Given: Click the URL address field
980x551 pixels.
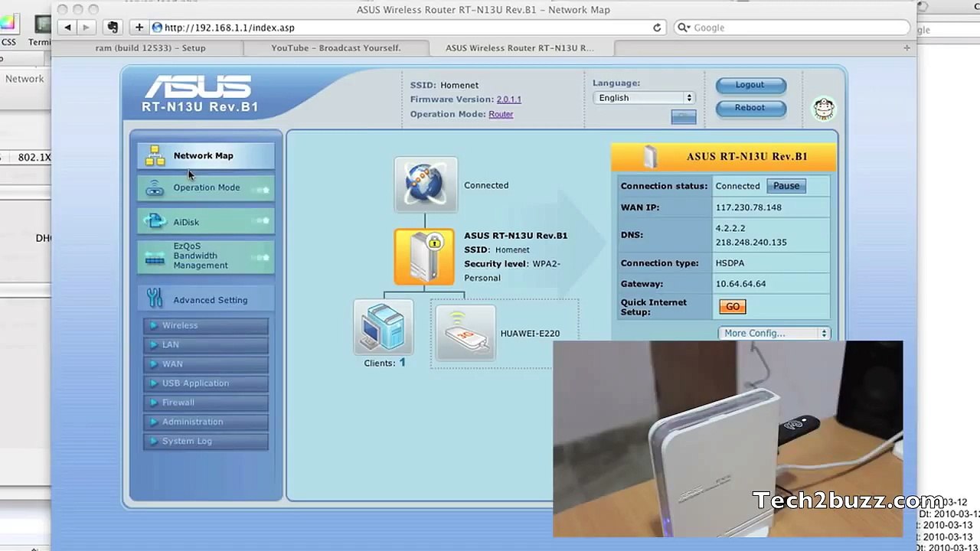Looking at the screenshot, I should coord(409,28).
